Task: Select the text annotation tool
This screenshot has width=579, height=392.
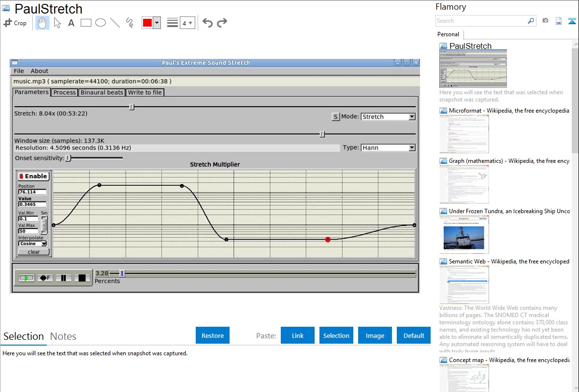Action: pyautogui.click(x=71, y=23)
